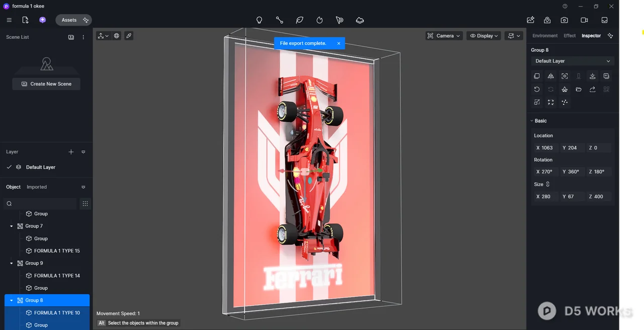Click the four arrows collapse icon

click(x=550, y=102)
